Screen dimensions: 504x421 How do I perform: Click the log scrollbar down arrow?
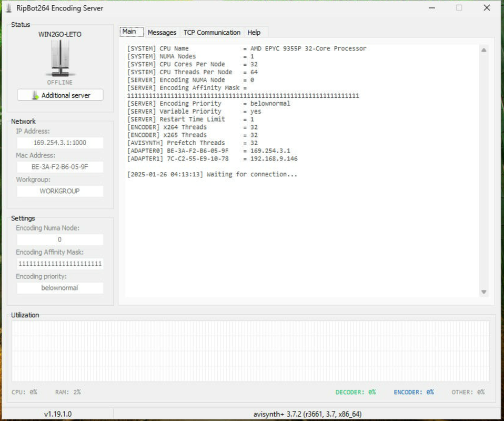[484, 292]
